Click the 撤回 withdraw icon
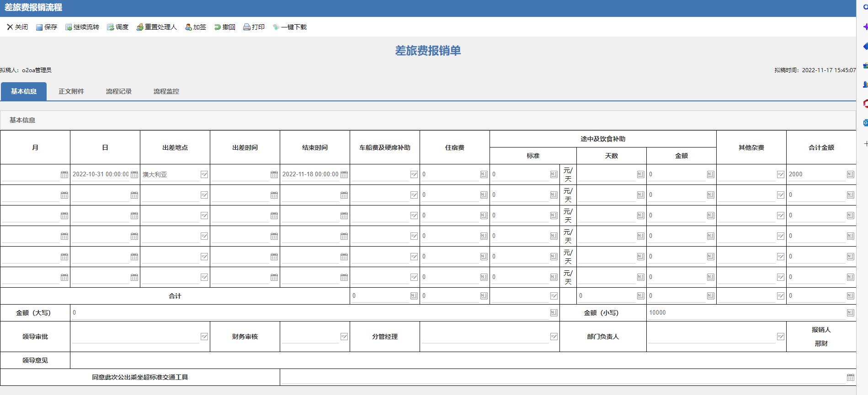 (218, 27)
